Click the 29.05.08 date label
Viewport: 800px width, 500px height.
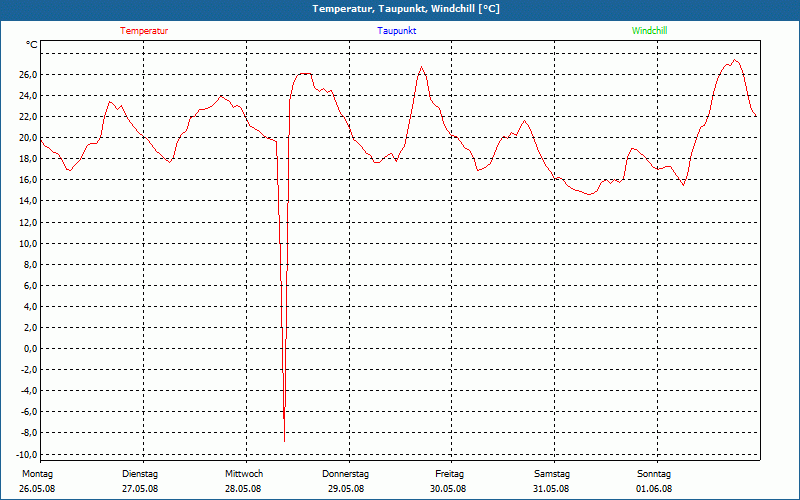pos(346,489)
